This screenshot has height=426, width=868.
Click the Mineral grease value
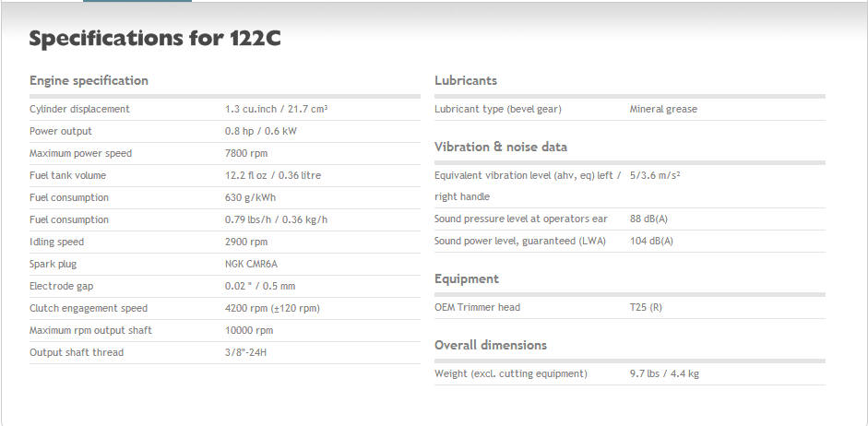(x=663, y=109)
